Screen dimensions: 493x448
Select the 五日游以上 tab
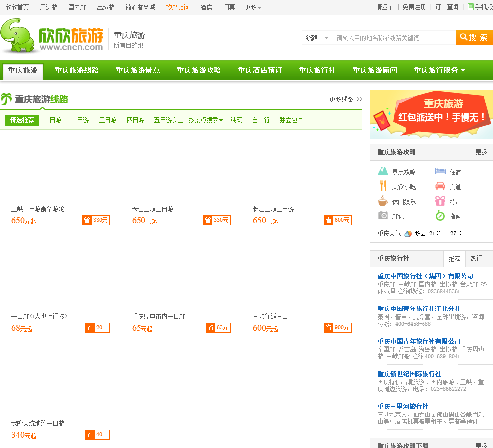point(169,120)
